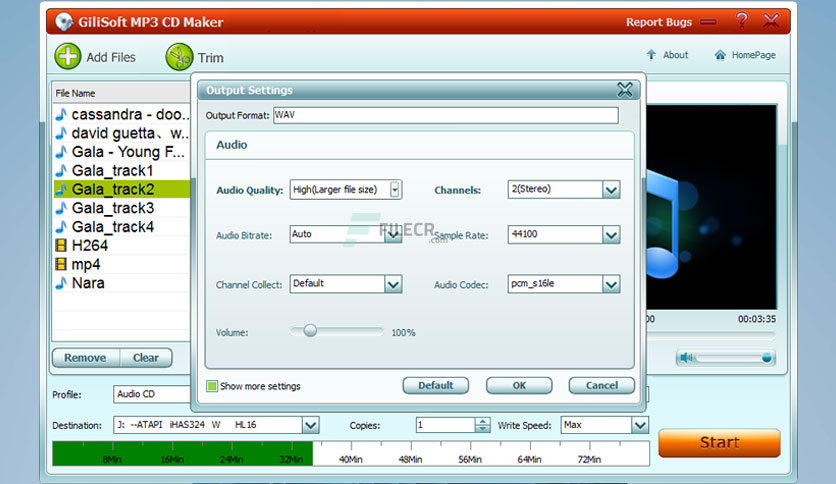The width and height of the screenshot is (836, 484).
Task: Click the Cancel button
Action: 601,385
